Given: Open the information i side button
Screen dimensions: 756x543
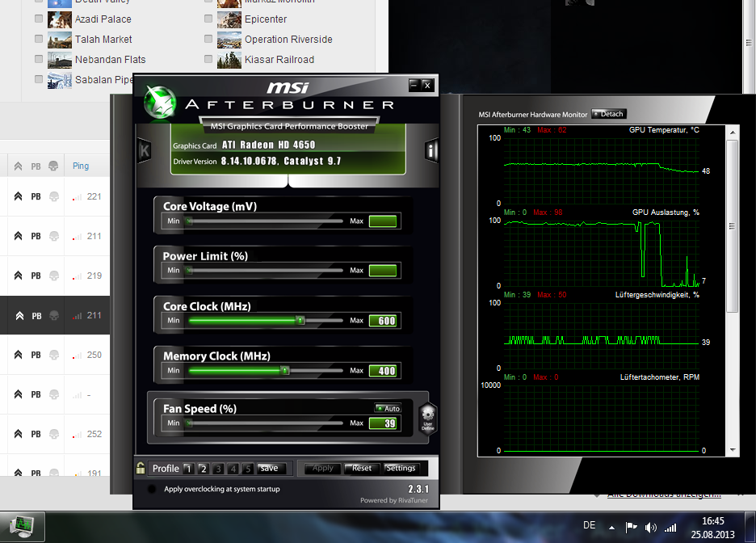Looking at the screenshot, I should 430,151.
